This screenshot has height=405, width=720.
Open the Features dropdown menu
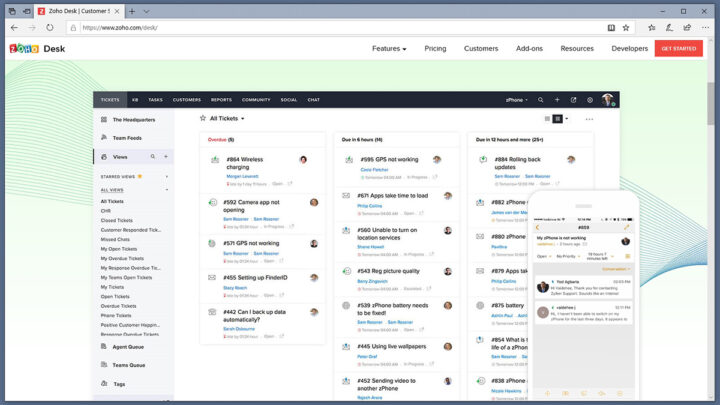(389, 48)
